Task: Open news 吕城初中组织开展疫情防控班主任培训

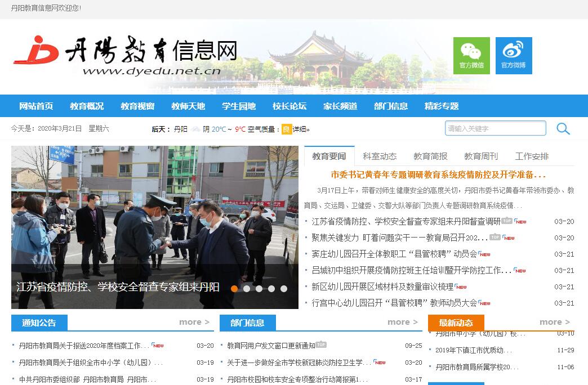Action: [412, 270]
